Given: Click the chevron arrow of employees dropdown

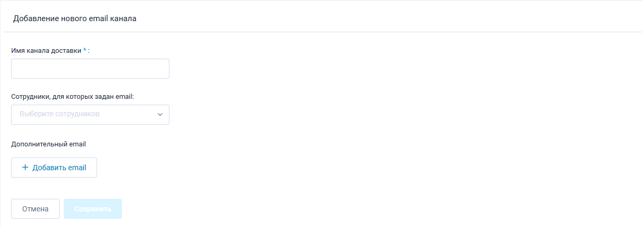Looking at the screenshot, I should pos(160,115).
